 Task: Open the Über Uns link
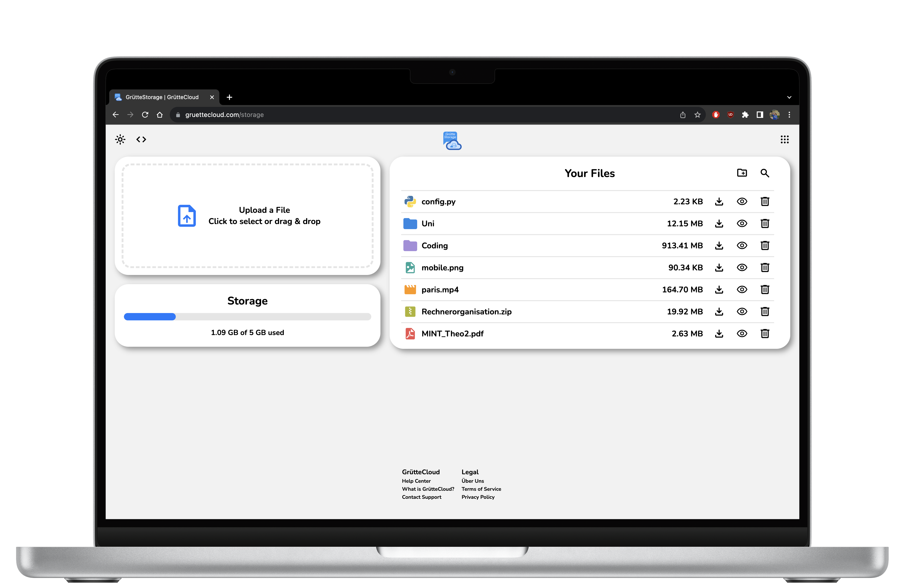pos(473,481)
